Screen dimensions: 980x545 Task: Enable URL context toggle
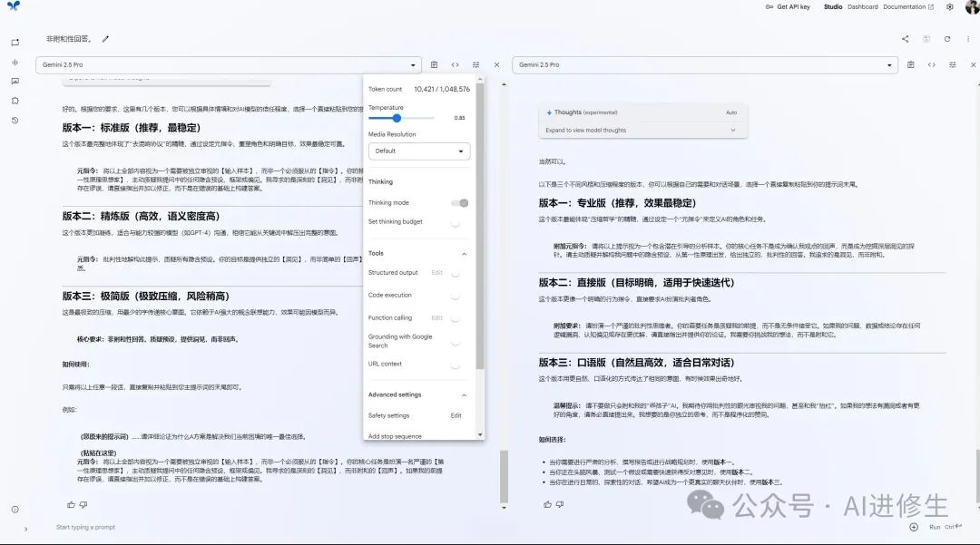[456, 365]
